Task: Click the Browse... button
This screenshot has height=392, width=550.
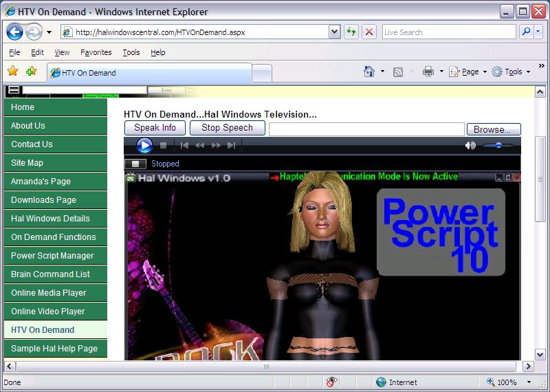Action: (x=494, y=129)
